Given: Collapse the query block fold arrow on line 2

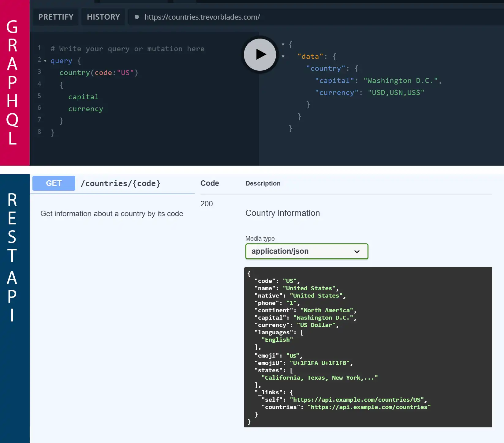Looking at the screenshot, I should point(45,61).
